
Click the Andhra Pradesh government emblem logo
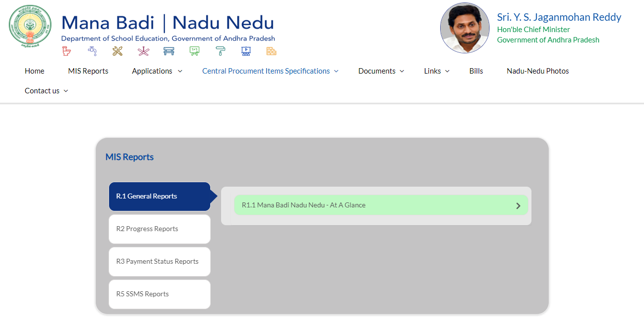pos(30,27)
